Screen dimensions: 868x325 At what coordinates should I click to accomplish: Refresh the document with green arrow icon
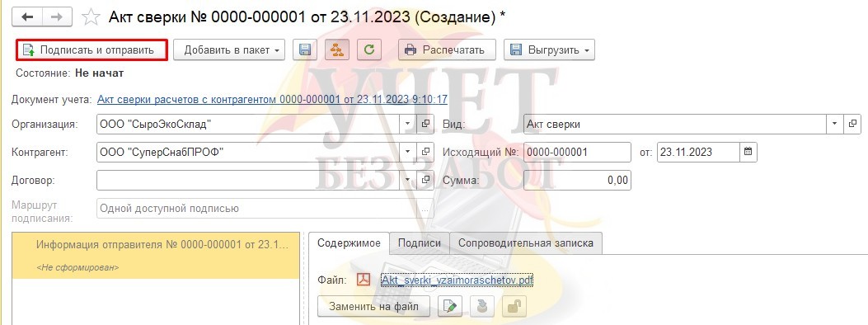click(368, 49)
